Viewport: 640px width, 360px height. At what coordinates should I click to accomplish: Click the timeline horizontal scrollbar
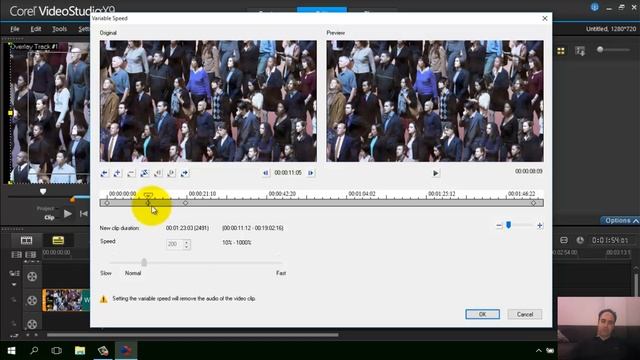193,335
